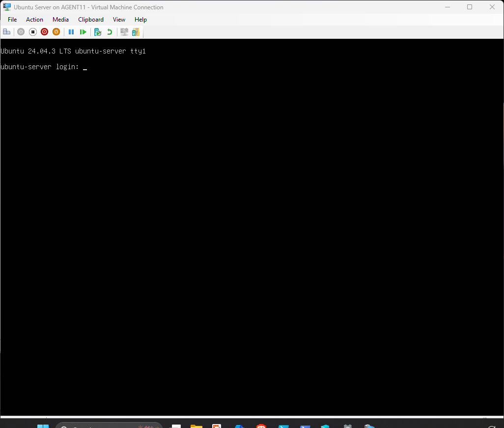Click the greyed-out Start power icon
The width and height of the screenshot is (504, 428).
[x=21, y=32]
